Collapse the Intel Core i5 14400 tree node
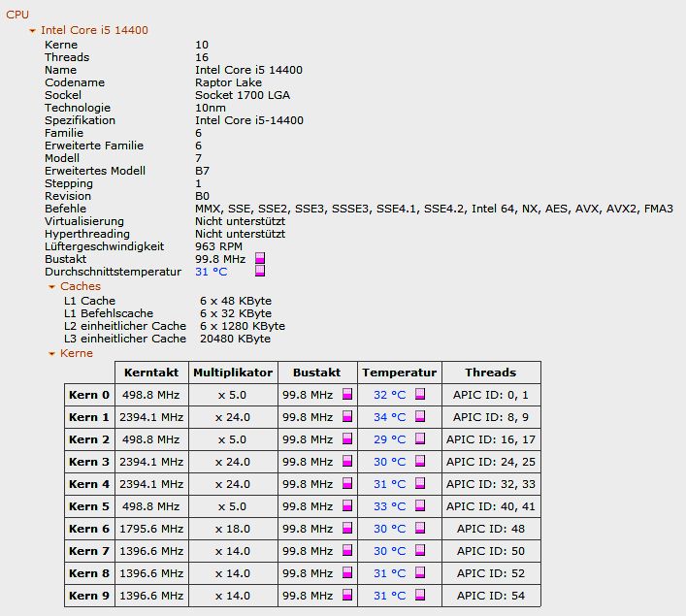Screen dimensions: 686x616 coord(32,31)
